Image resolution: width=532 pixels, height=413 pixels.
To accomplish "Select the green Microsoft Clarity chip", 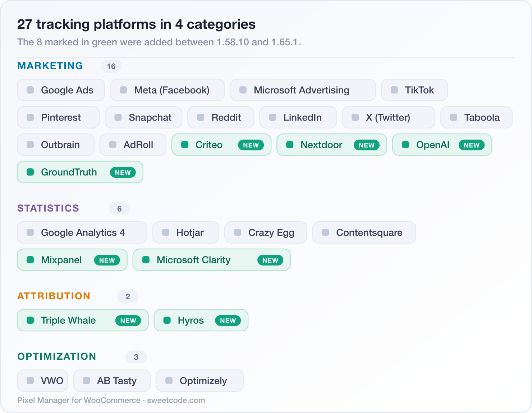I will 212,260.
